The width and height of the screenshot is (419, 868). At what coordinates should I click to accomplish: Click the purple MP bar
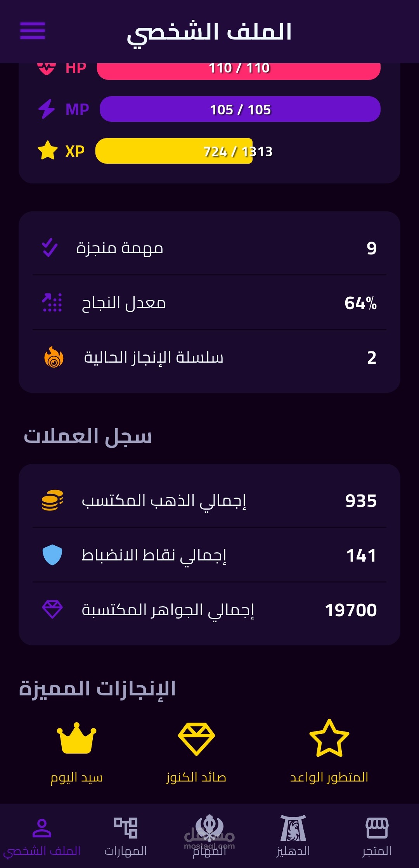pyautogui.click(x=240, y=109)
